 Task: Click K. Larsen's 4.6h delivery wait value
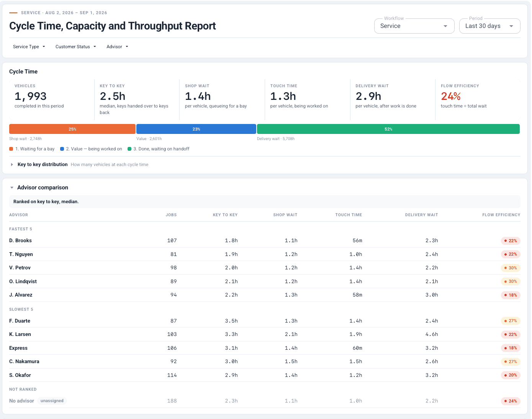[x=432, y=334]
